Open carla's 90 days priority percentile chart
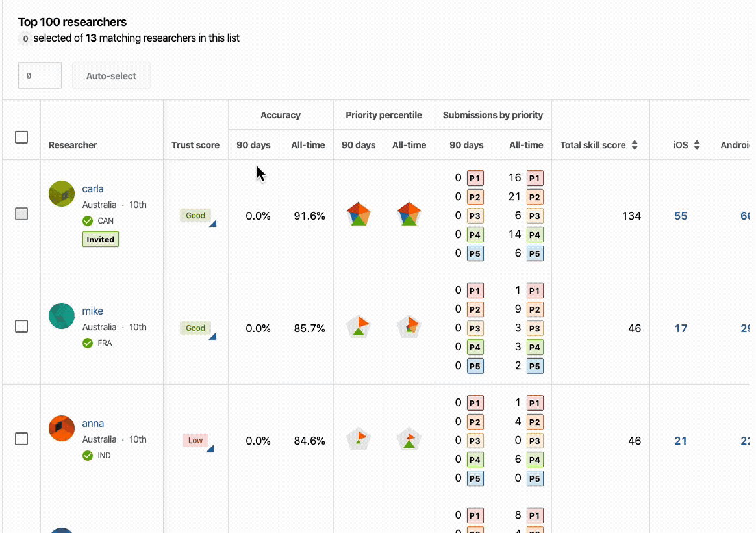Image resolution: width=756 pixels, height=533 pixels. [x=359, y=214]
